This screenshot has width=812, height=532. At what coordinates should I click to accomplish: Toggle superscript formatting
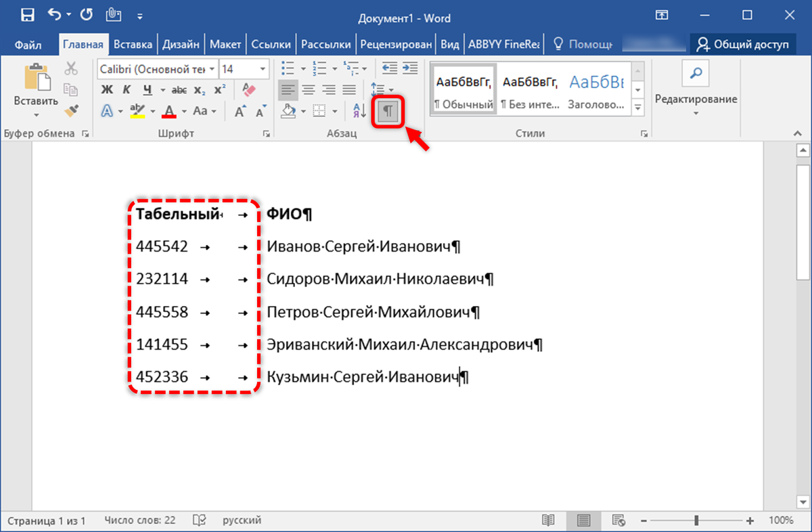(x=220, y=90)
